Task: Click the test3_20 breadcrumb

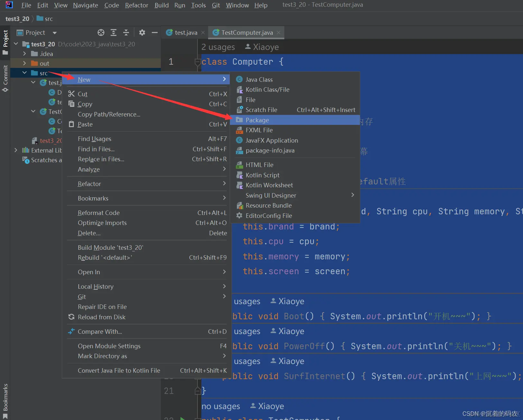Action: [17, 19]
